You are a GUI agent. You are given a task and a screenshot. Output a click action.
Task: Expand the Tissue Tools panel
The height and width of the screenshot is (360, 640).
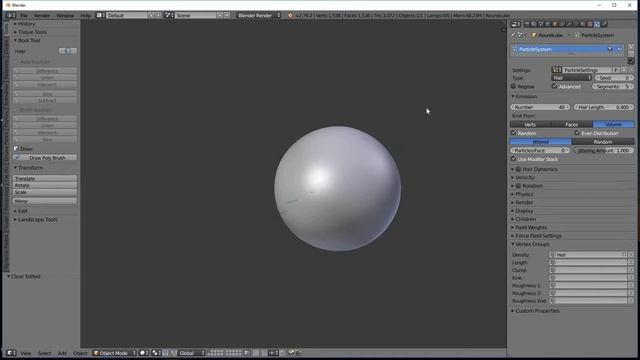pos(31,32)
